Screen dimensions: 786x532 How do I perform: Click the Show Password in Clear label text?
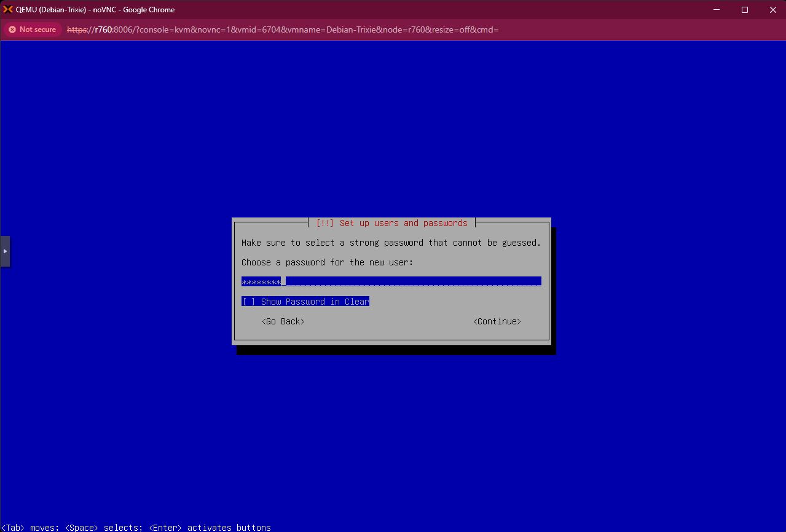pyautogui.click(x=315, y=302)
